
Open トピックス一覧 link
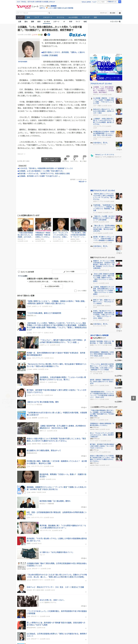(x=115, y=21)
